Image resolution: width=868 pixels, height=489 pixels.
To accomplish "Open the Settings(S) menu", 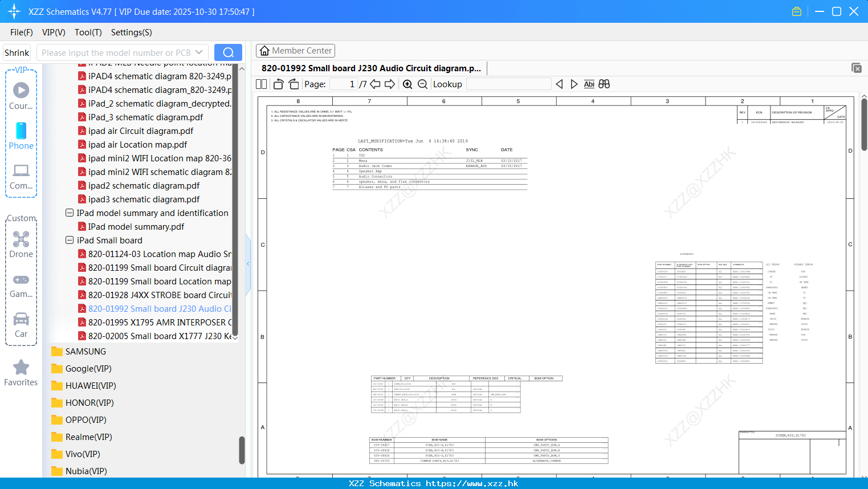I will coord(132,32).
